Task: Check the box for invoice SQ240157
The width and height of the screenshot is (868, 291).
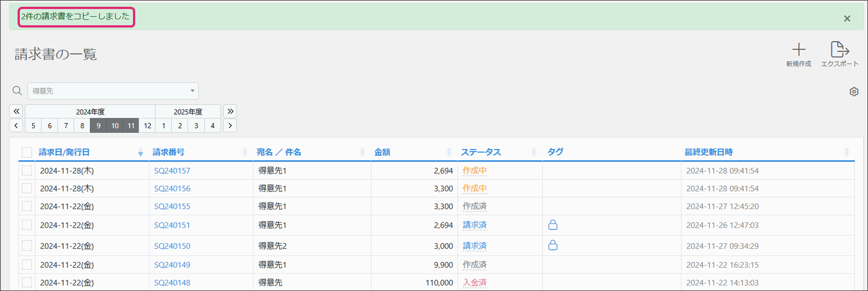Action: pyautogui.click(x=27, y=171)
